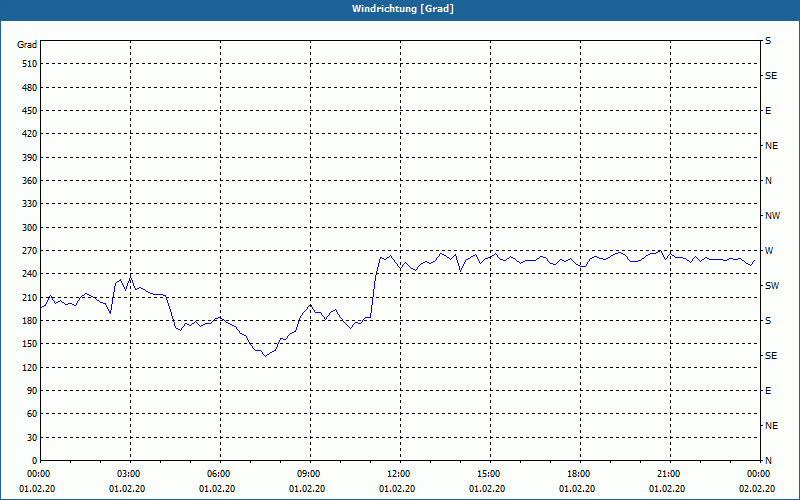Viewport: 800px width, 500px height.
Task: Click NE compass label between 30 and 60 gridlines
Action: (771, 426)
